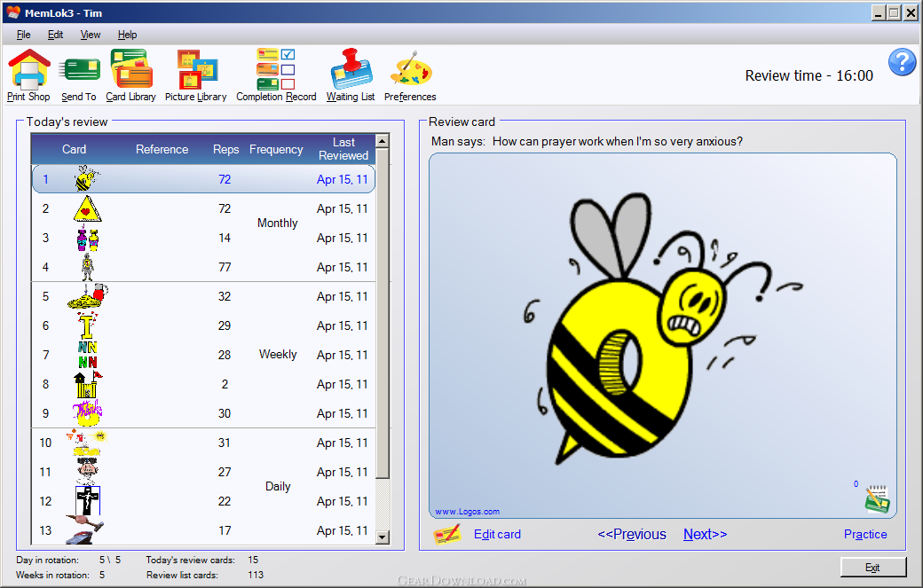The width and height of the screenshot is (923, 588).
Task: Select card 13 hammer picture
Action: click(x=84, y=529)
